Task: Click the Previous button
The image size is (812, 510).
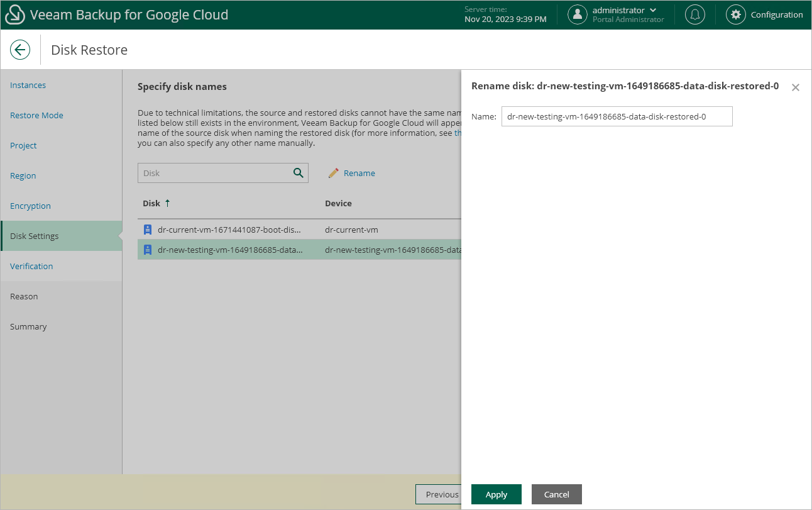Action: (x=438, y=494)
